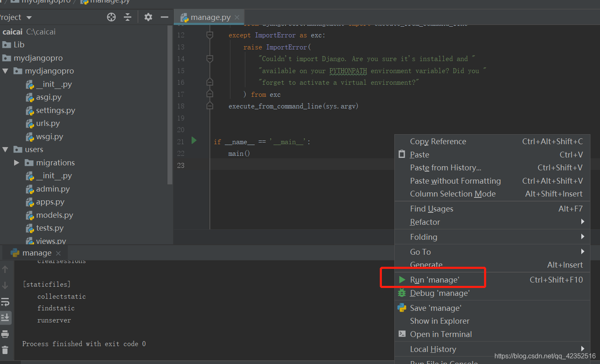Screen dimensions: 600x364
Task: Expand the migrations folder arrow
Action: (17, 163)
